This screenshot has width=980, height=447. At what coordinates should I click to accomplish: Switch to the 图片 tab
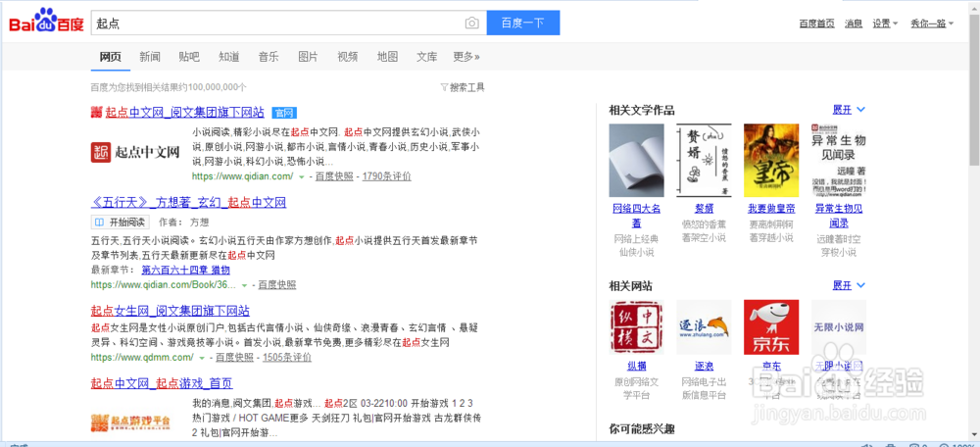(x=308, y=57)
